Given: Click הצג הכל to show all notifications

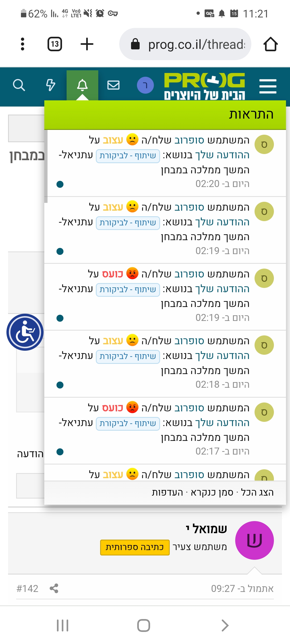Looking at the screenshot, I should (257, 492).
